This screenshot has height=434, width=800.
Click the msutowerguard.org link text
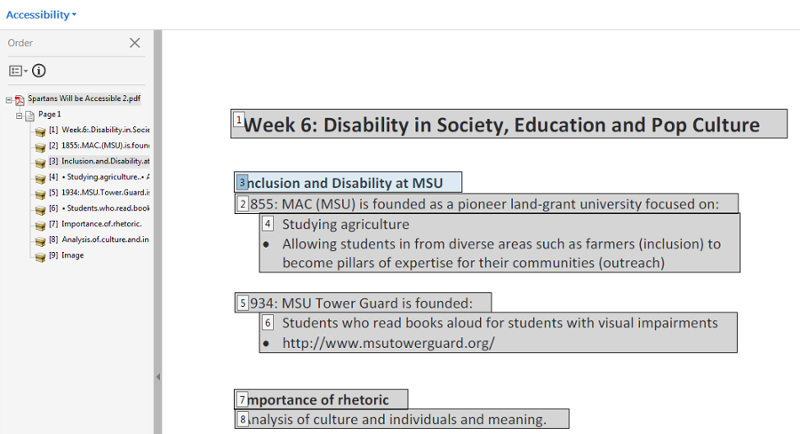click(388, 343)
